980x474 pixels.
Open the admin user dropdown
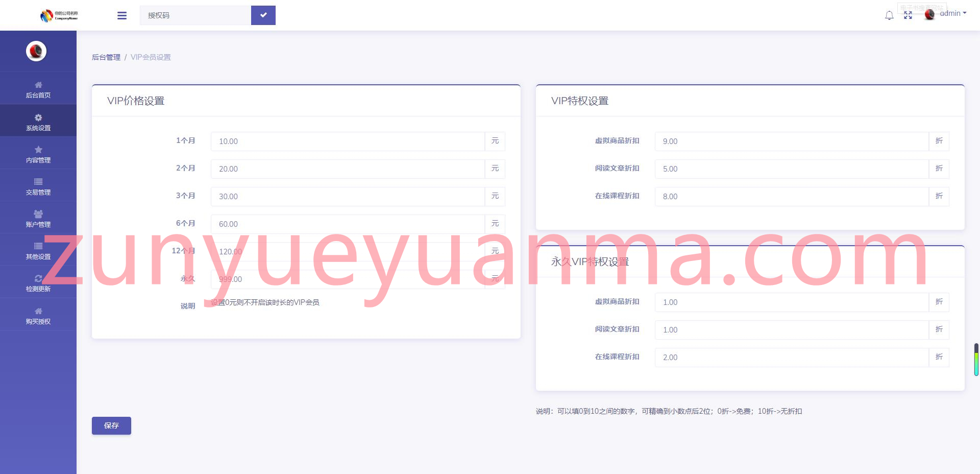tap(953, 13)
